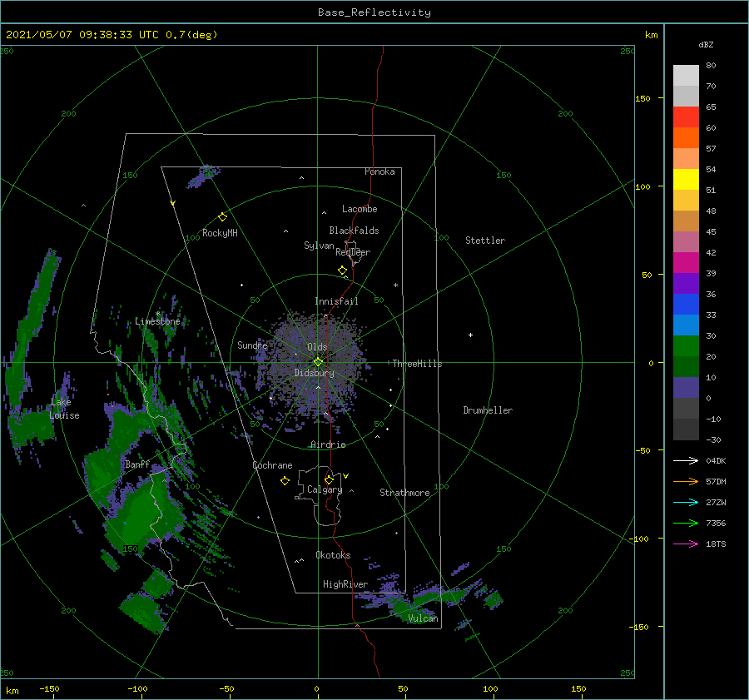This screenshot has height=700, width=749.
Task: Click the white asterisk marker southeast of Blackfalds
Action: pos(395,285)
